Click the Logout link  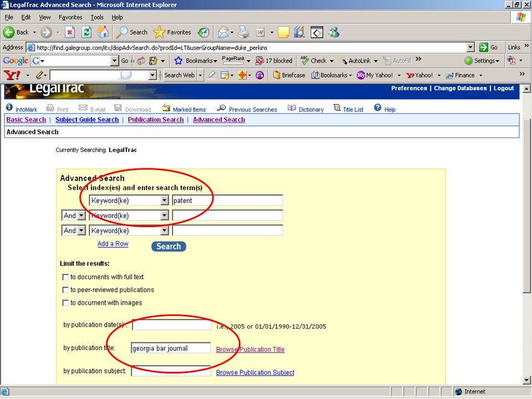tap(504, 88)
